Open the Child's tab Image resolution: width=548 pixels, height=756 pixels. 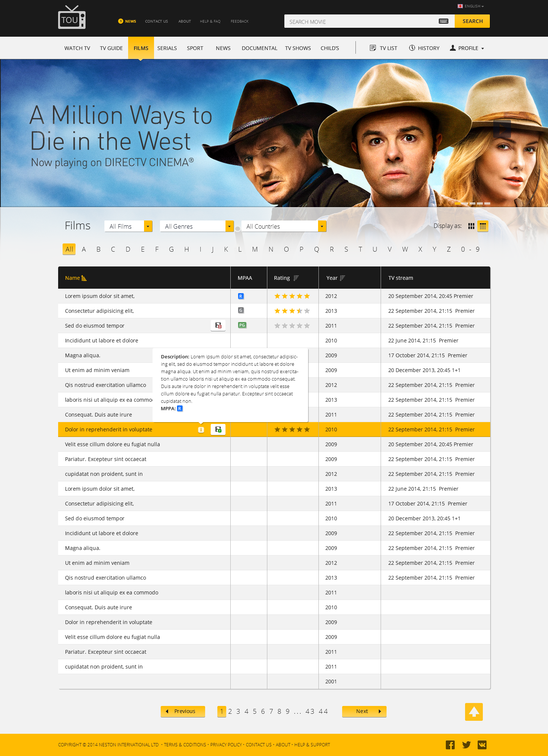[330, 48]
